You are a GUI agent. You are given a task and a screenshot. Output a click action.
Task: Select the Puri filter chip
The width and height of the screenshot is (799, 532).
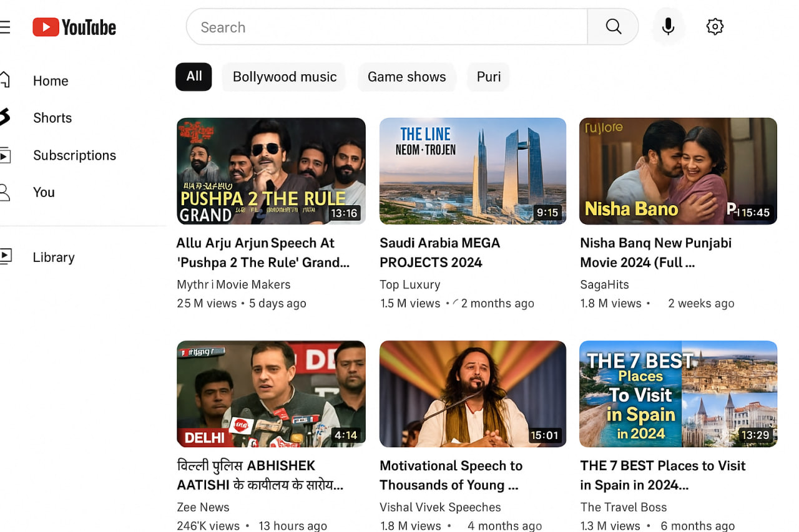click(488, 77)
